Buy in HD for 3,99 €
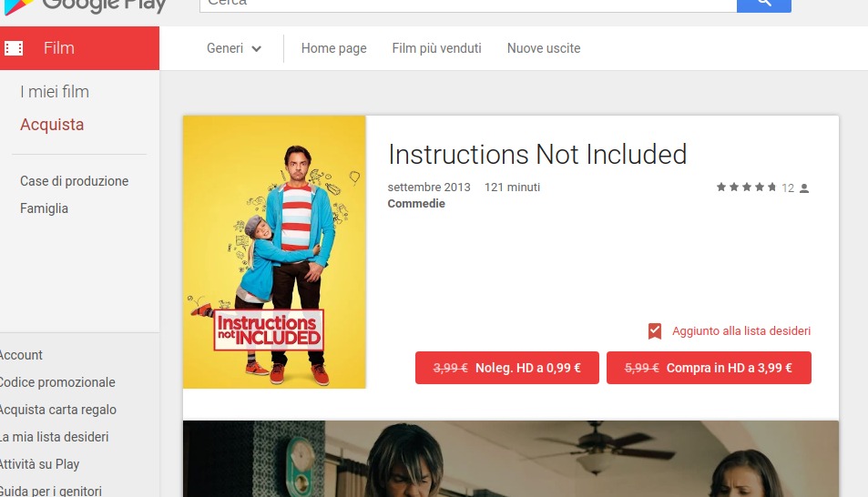The image size is (868, 497). tap(709, 368)
